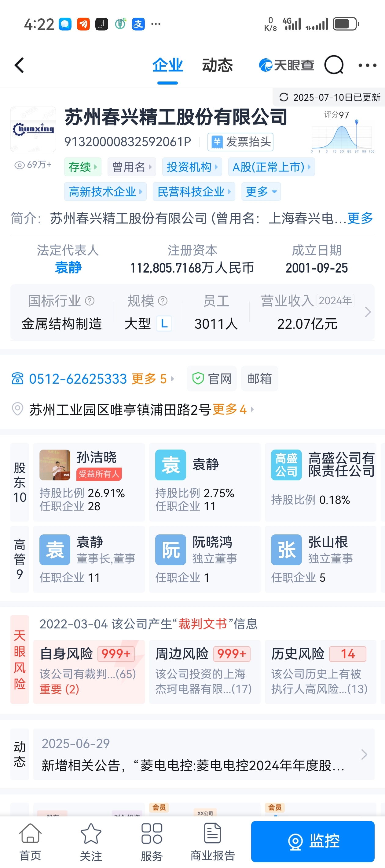Tap the 规模 question mark icon
385x868 pixels.
[163, 301]
